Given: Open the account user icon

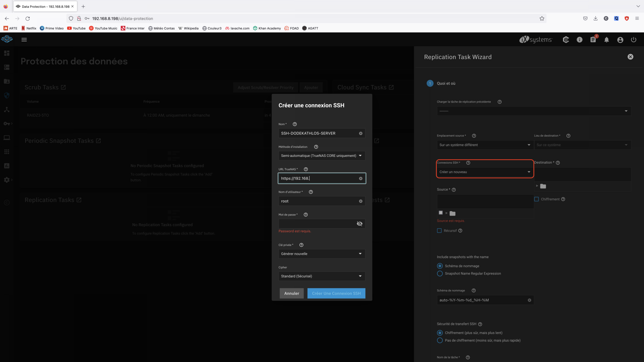Looking at the screenshot, I should (620, 40).
